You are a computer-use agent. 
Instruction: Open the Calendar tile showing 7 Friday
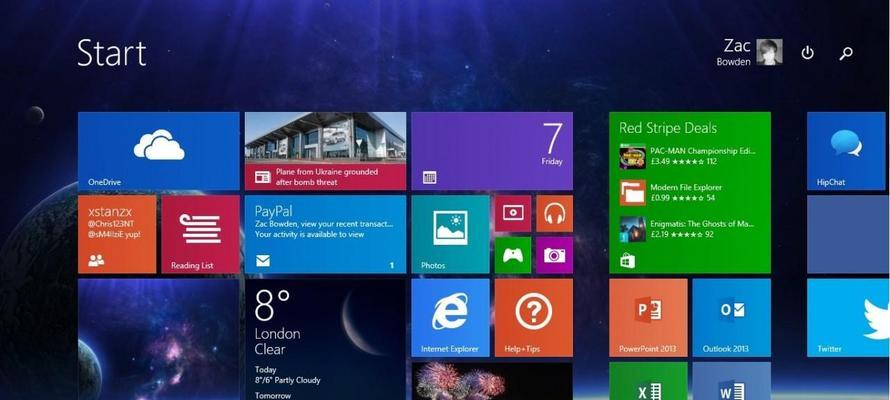[492, 151]
